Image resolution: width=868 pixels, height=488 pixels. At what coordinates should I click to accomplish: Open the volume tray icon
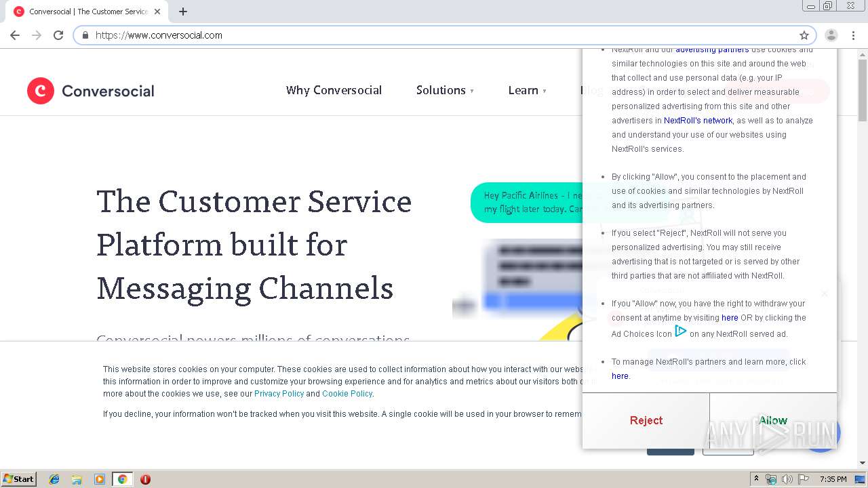tap(787, 479)
